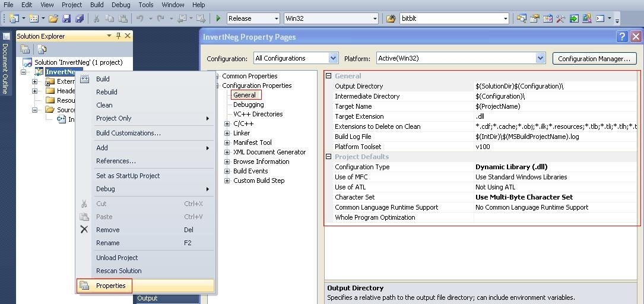The width and height of the screenshot is (644, 304).
Task: Collapse the Project Defaults property section
Action: click(329, 157)
